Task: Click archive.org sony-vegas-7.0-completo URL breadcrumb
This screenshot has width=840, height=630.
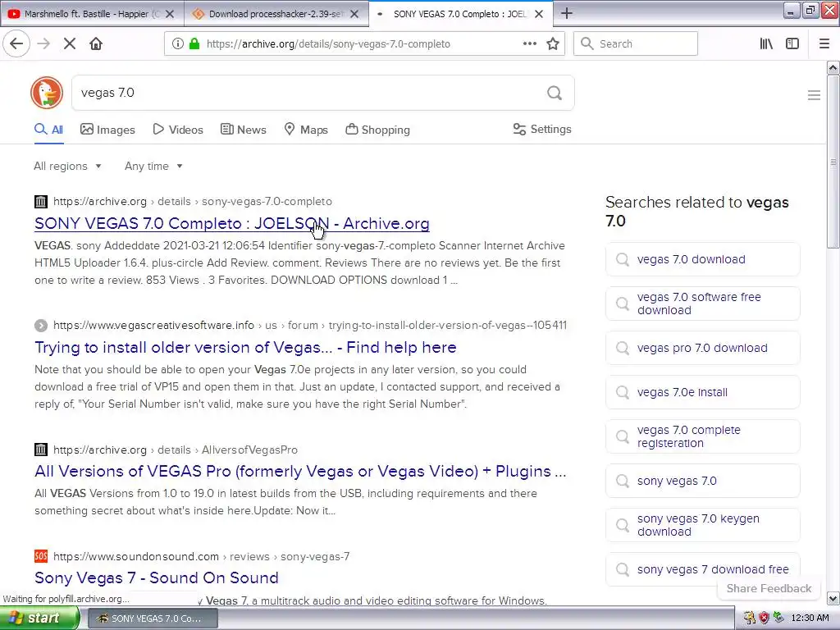Action: click(x=192, y=202)
